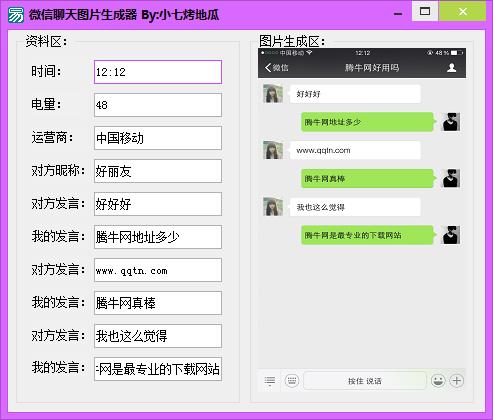The height and width of the screenshot is (420, 493).
Task: Switch to keyboard input icon in chat bar
Action: coord(292,380)
